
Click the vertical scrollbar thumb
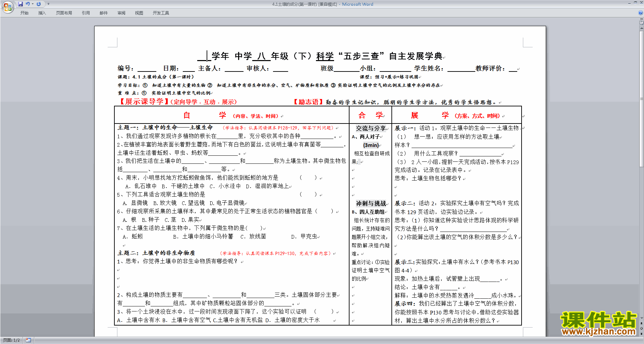coord(642,99)
